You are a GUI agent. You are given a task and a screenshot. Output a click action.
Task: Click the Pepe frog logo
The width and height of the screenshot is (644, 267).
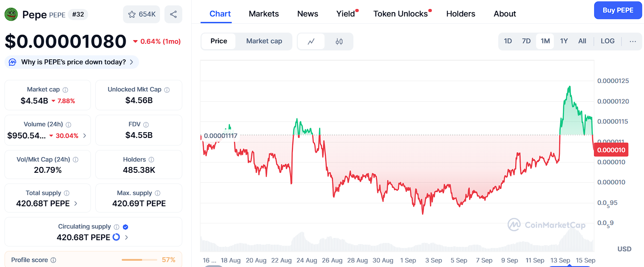11,14
